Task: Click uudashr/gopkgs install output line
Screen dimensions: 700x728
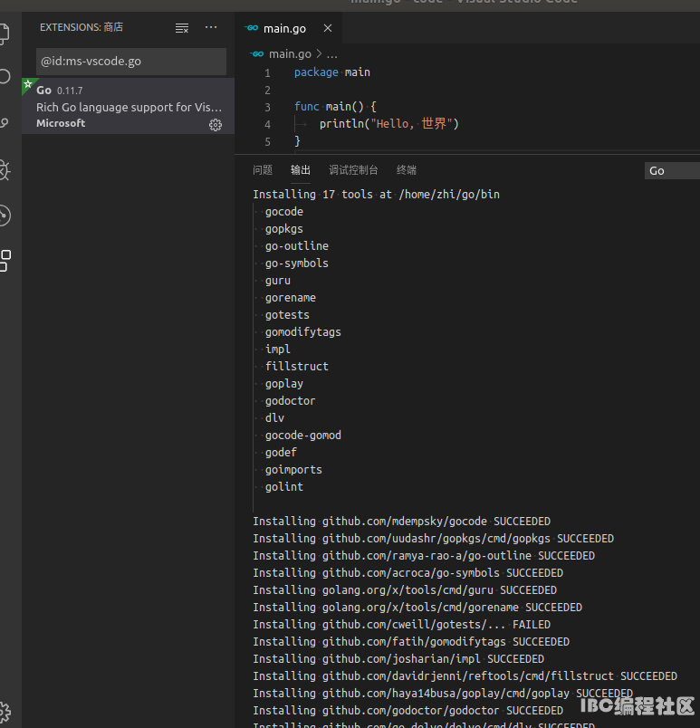Action: click(x=433, y=539)
